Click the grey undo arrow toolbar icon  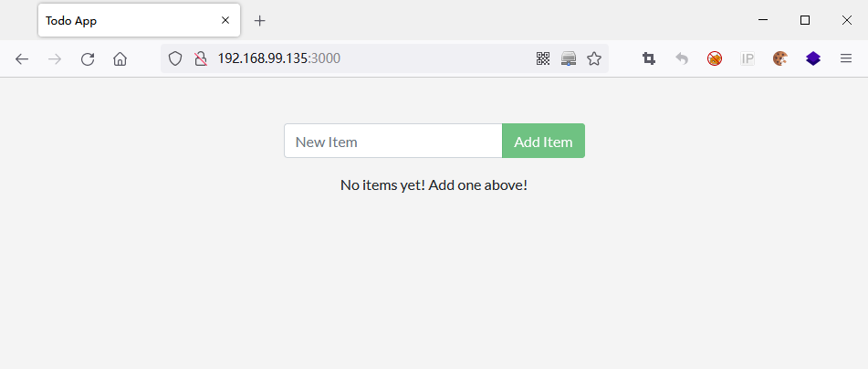(x=682, y=59)
